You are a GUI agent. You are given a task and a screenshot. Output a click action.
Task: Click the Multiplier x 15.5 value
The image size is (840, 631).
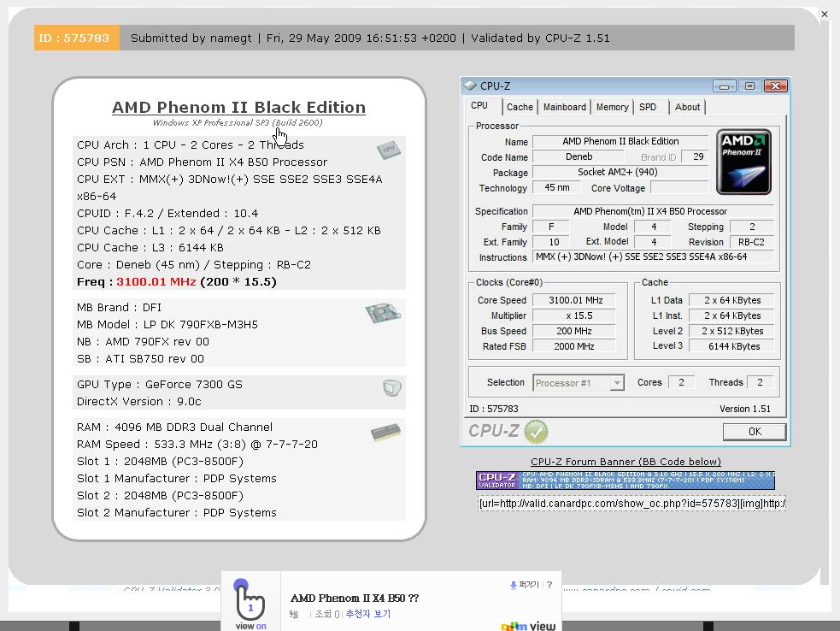(575, 315)
